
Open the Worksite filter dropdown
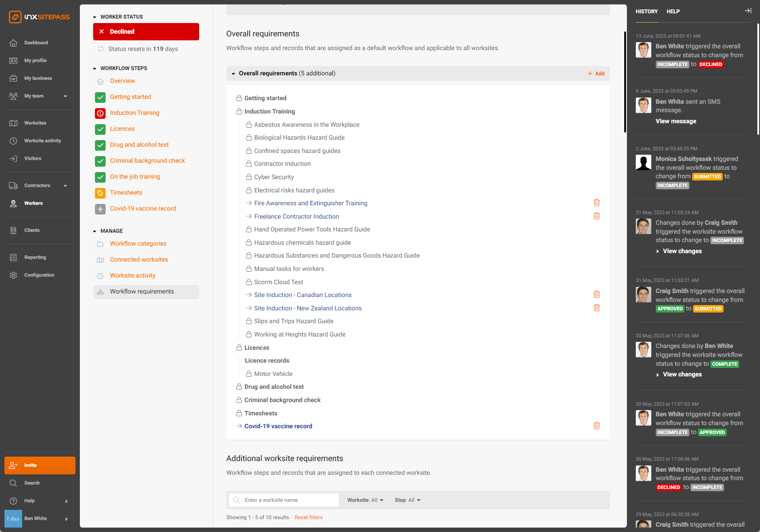[365, 500]
